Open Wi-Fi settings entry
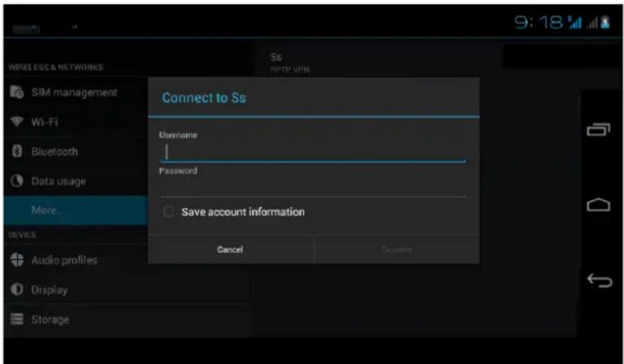Screen dimensions: 624x364 coord(76,122)
